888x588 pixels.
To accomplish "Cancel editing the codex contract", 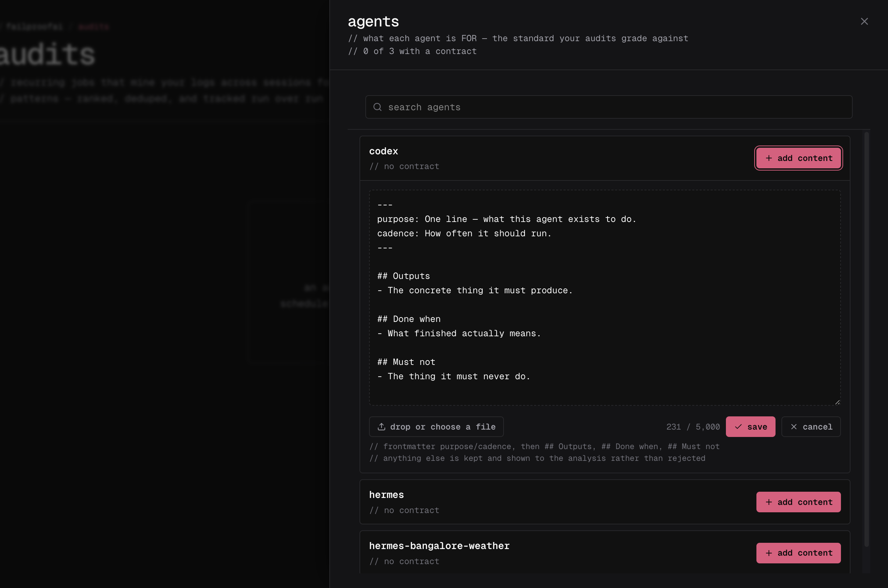I will coord(811,426).
